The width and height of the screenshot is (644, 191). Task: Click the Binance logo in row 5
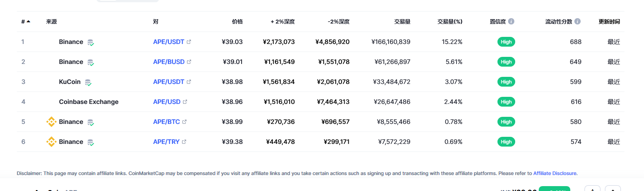coord(52,122)
